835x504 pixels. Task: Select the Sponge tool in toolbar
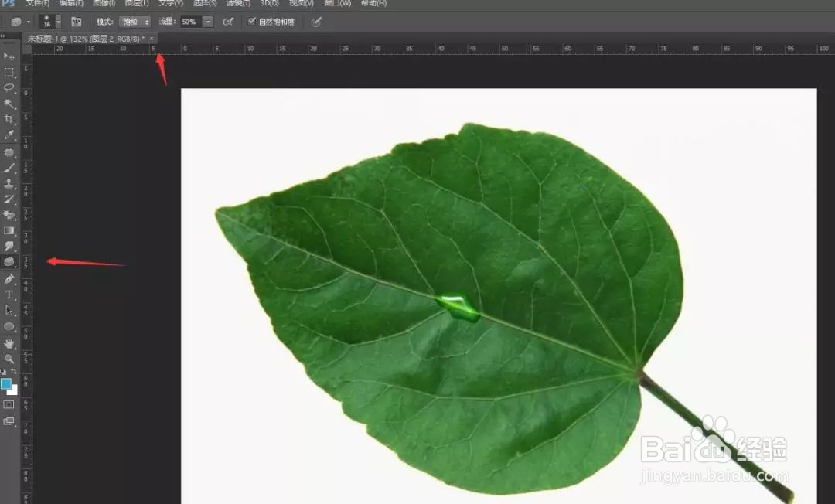click(9, 262)
